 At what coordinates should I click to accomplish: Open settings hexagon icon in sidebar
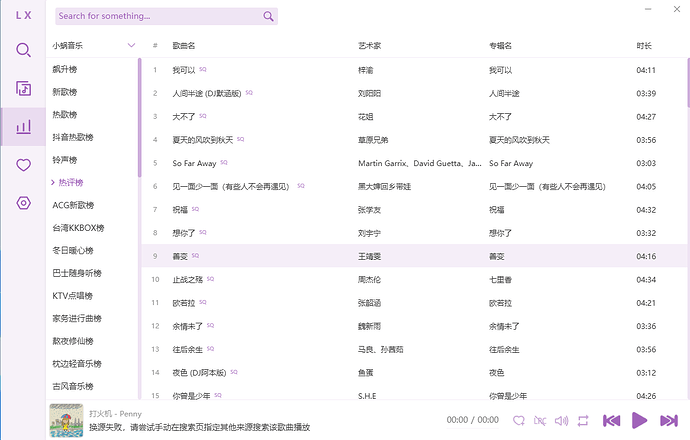pos(23,203)
